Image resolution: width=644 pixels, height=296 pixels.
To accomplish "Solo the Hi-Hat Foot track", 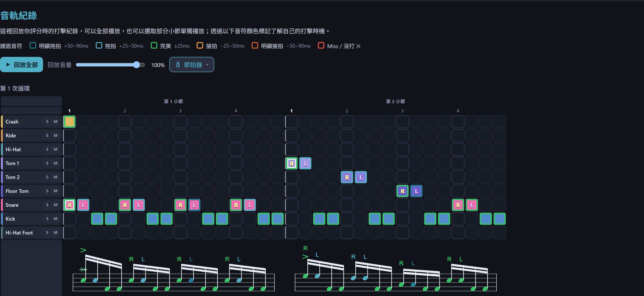I will (47, 233).
